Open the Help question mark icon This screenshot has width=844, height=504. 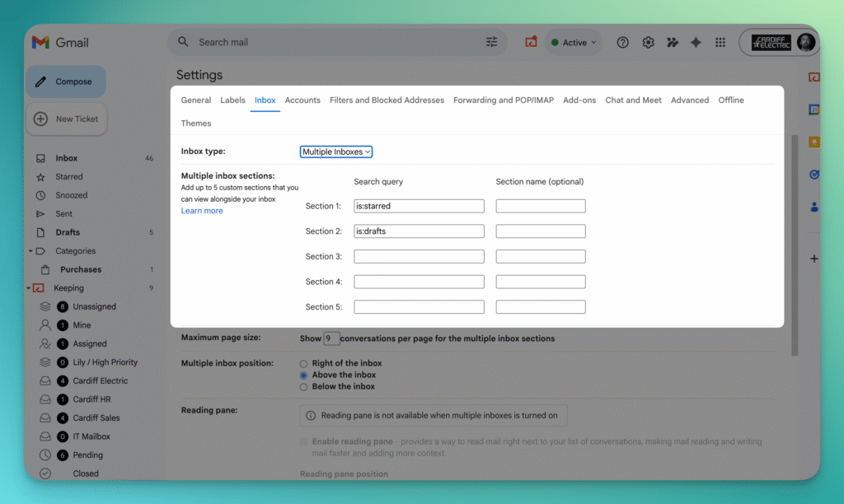pyautogui.click(x=623, y=43)
